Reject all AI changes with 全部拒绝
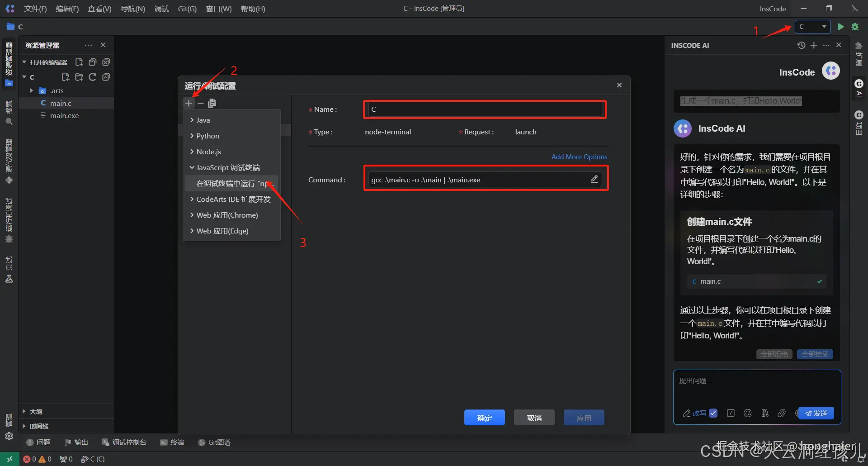Image resolution: width=868 pixels, height=466 pixels. (x=774, y=354)
